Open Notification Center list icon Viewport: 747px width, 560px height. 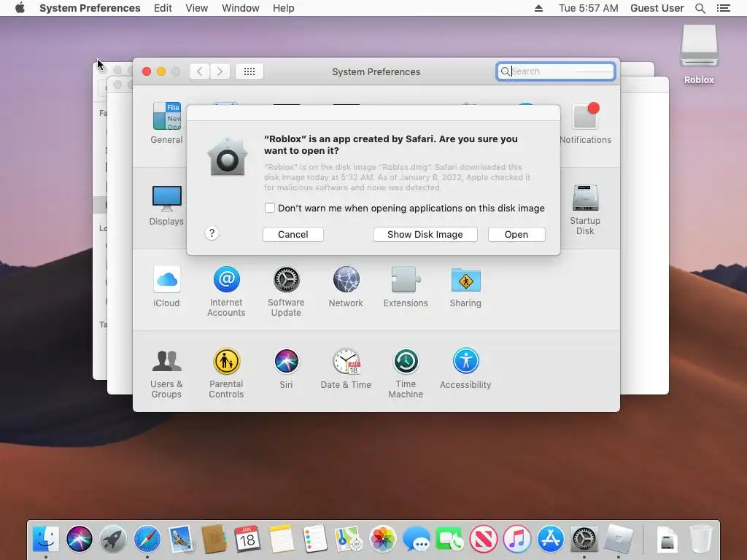(x=723, y=8)
